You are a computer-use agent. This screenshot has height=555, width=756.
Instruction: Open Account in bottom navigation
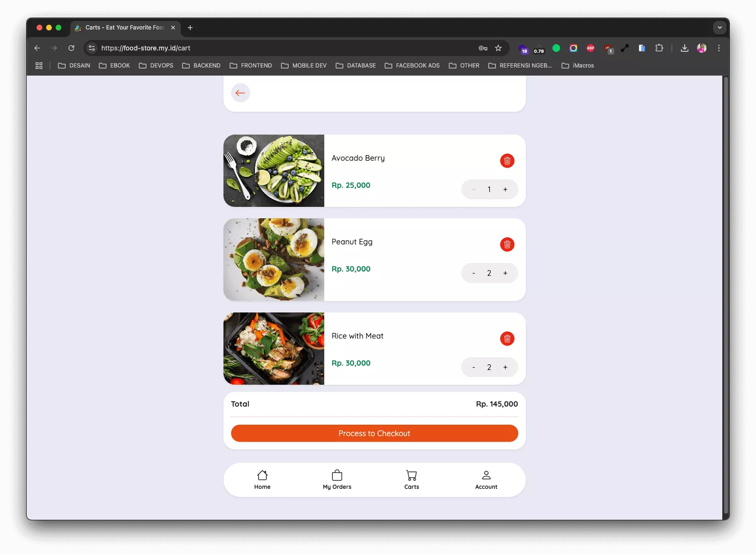[x=486, y=480]
